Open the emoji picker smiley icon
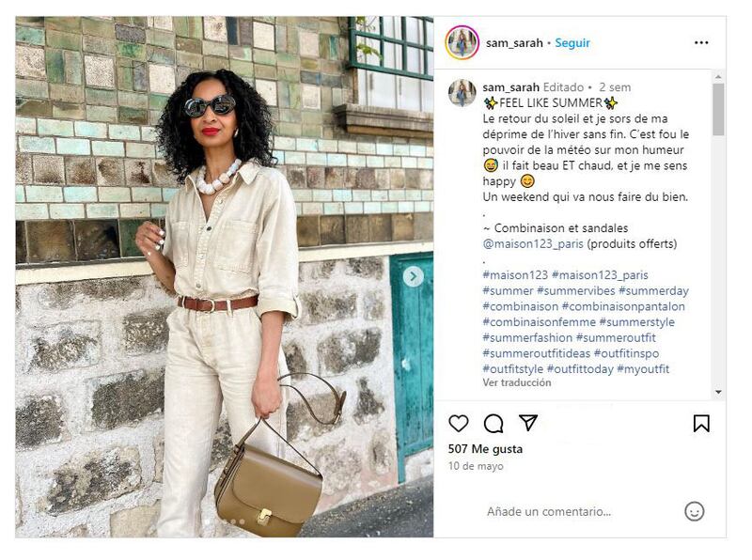The height and width of the screenshot is (560, 752). (x=694, y=511)
